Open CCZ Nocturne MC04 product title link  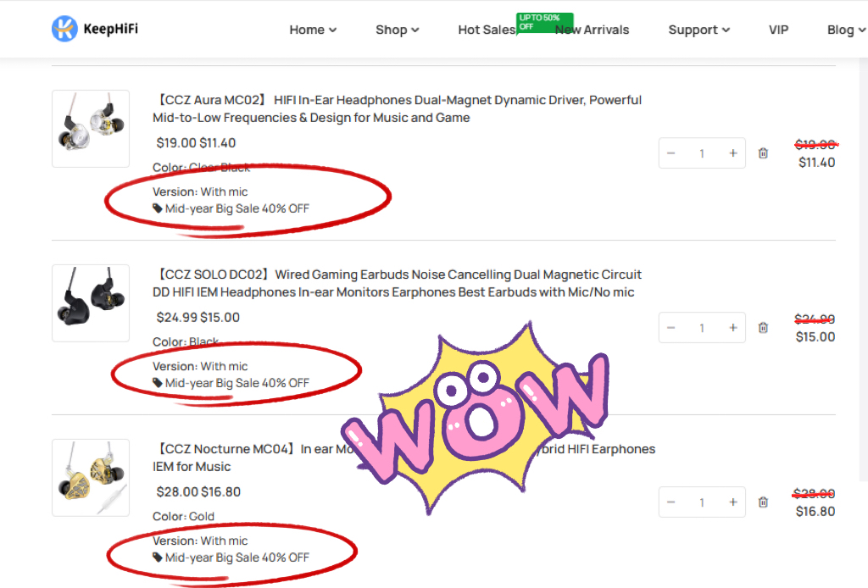click(403, 458)
